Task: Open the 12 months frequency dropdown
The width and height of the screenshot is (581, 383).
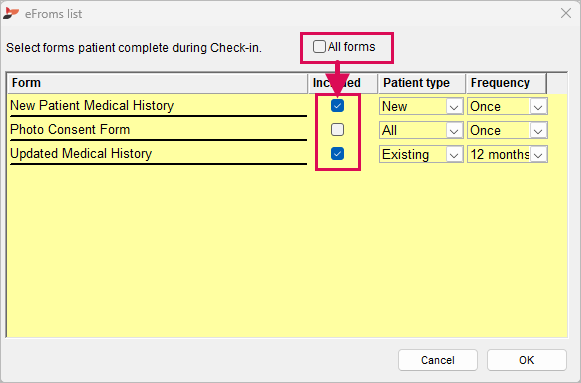Action: click(x=507, y=154)
